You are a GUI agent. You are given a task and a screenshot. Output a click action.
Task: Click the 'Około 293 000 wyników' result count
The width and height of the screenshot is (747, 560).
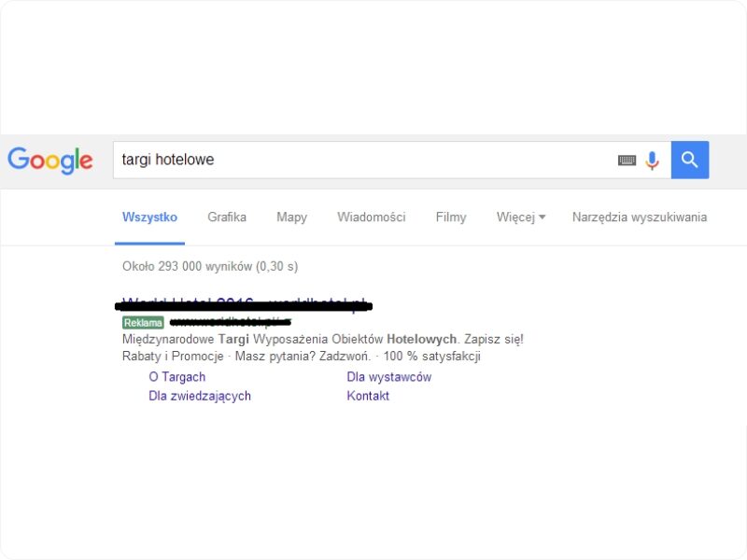click(209, 267)
